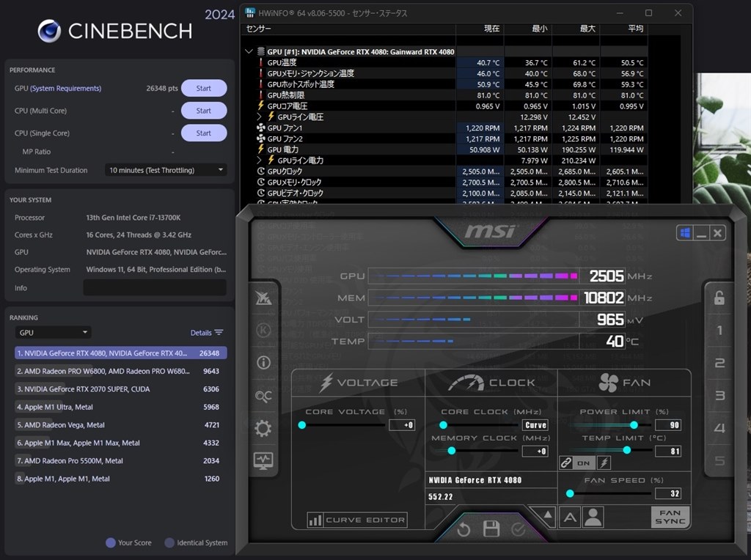The height and width of the screenshot is (560, 751).
Task: Open Afterburner information icon
Action: coord(263,363)
